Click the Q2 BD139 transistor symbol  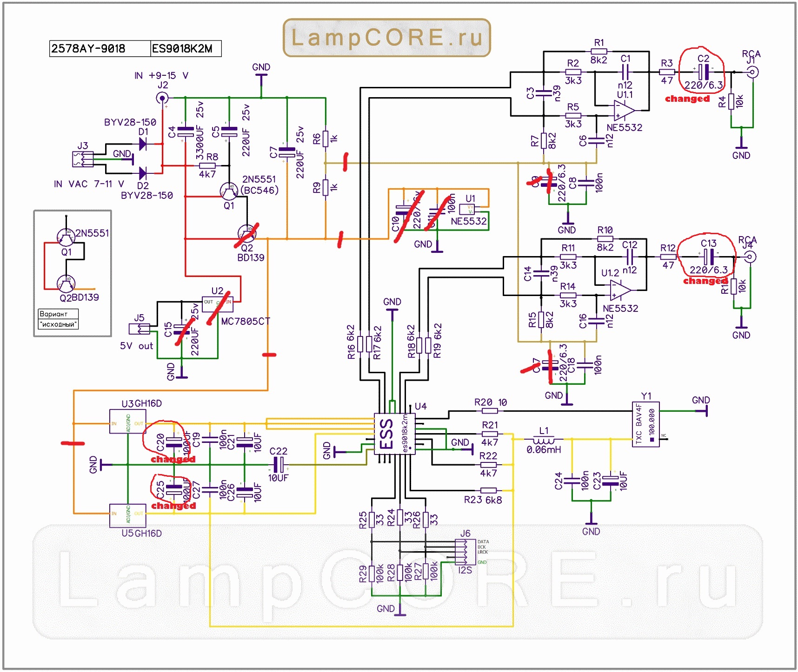[246, 233]
